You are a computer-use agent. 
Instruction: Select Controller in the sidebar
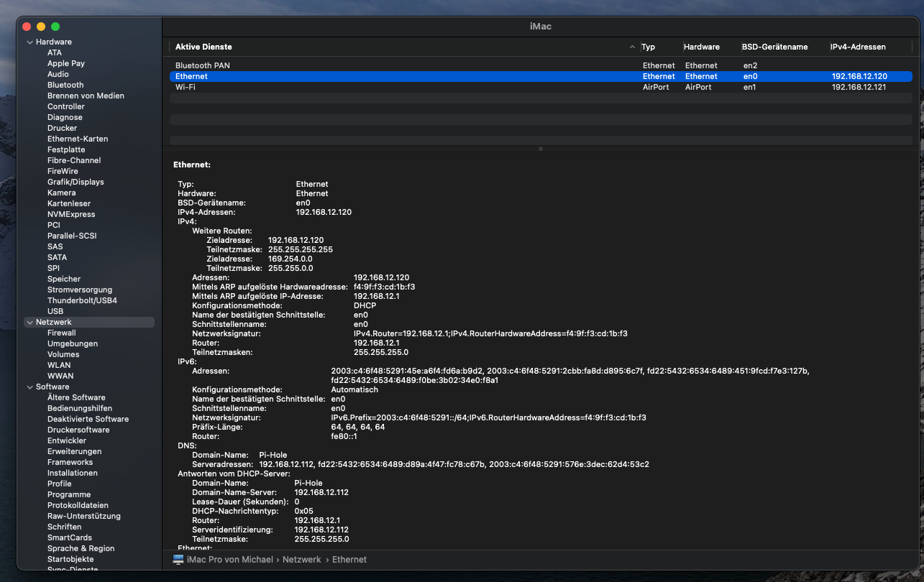click(66, 106)
